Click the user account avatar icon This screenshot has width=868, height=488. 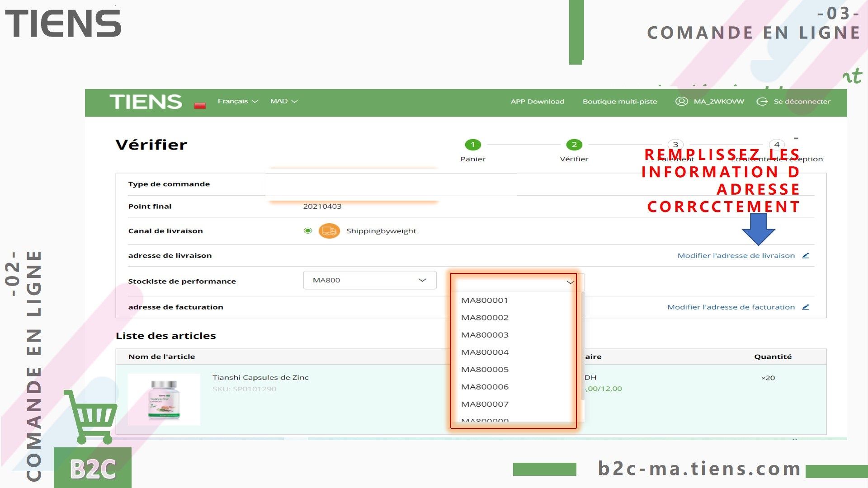pos(681,101)
